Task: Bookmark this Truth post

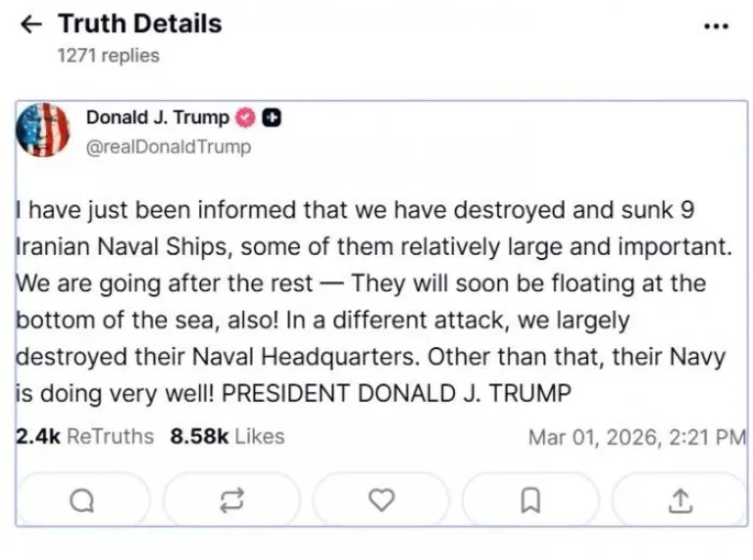Action: (x=529, y=500)
